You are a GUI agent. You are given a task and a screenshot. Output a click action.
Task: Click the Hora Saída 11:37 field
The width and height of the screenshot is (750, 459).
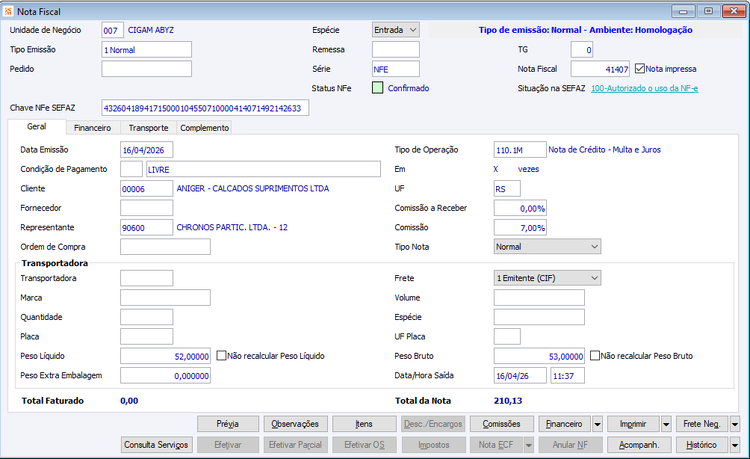coord(567,375)
